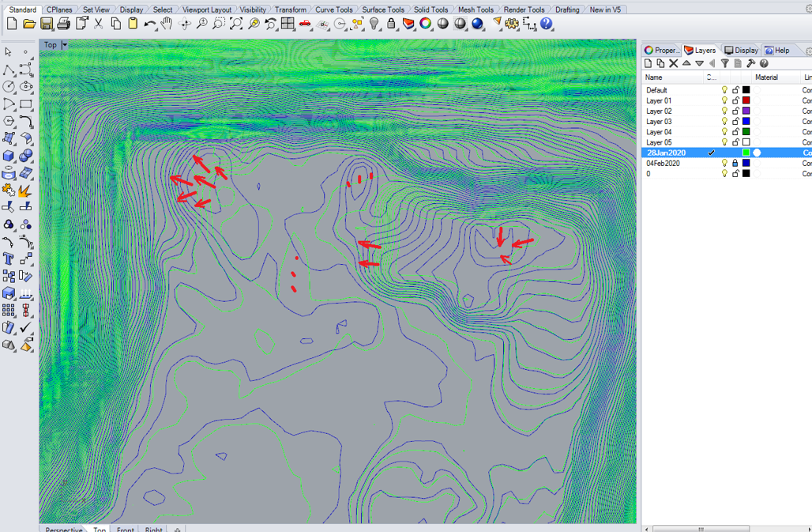Open the Viewport Layout toolbar tab
Viewport: 812px width, 532px height.
click(207, 9)
